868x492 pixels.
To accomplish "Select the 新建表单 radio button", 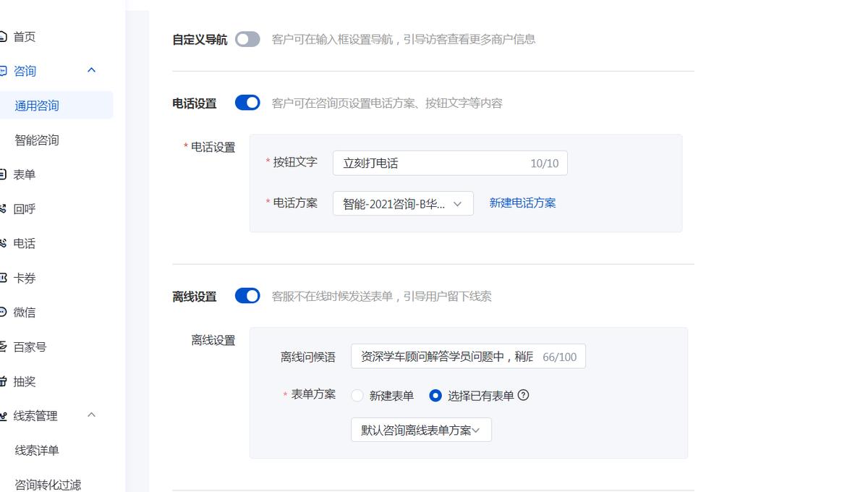I will click(x=356, y=396).
